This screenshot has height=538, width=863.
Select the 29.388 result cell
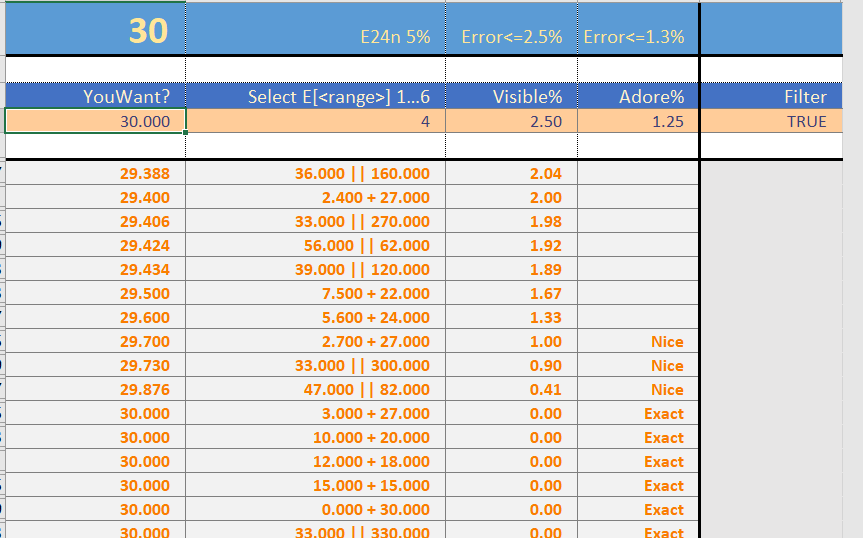95,173
